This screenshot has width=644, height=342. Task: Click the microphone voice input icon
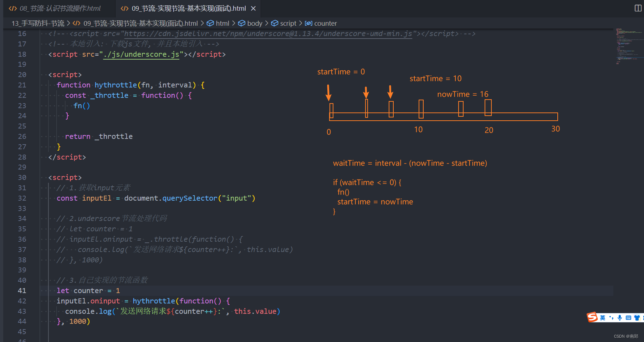620,318
